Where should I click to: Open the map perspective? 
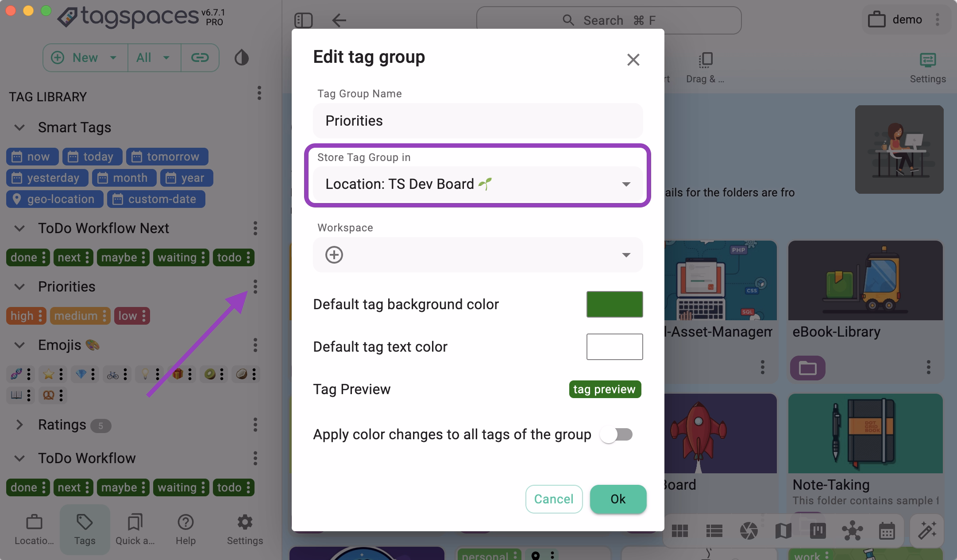[x=783, y=531]
